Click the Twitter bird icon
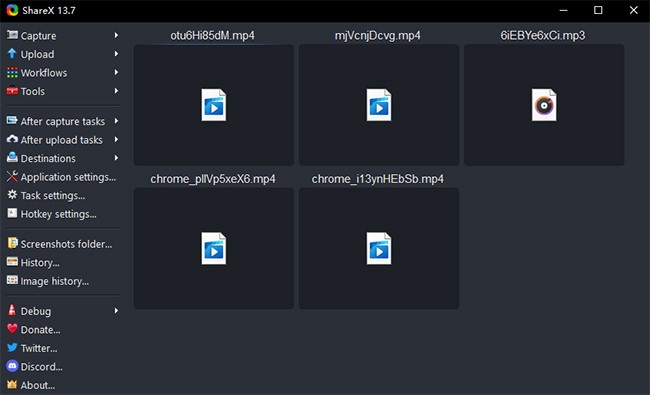Screen dimensions: 650x395 [12, 347]
